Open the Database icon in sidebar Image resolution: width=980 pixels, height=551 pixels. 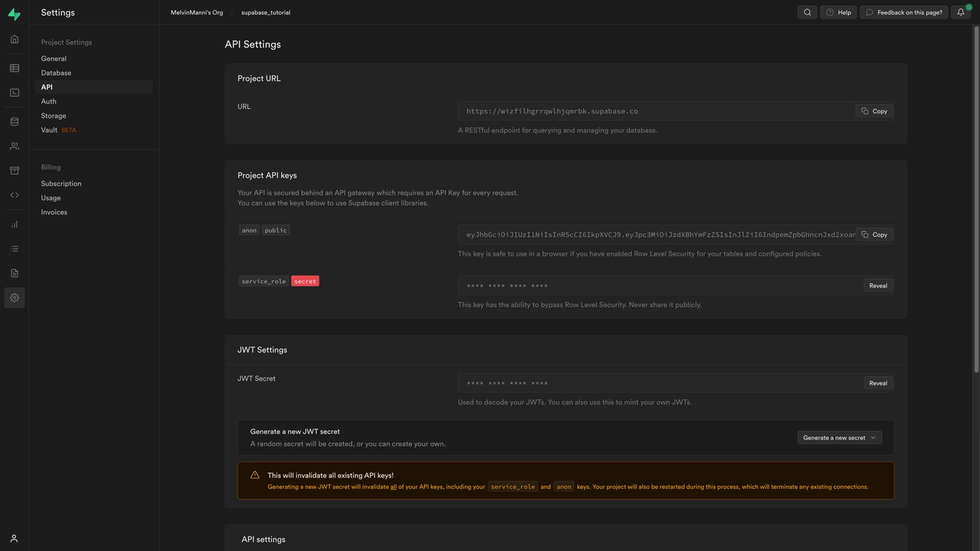click(14, 121)
